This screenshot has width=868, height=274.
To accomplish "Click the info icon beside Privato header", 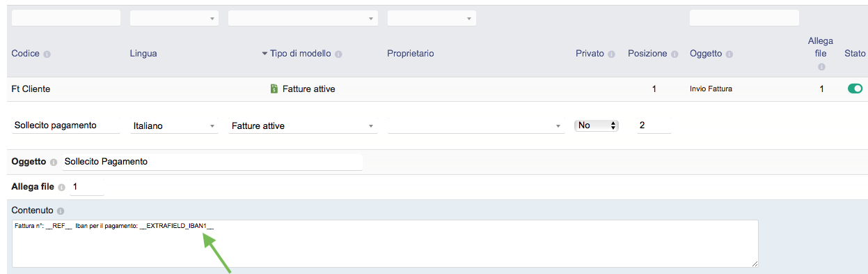I will pos(611,54).
